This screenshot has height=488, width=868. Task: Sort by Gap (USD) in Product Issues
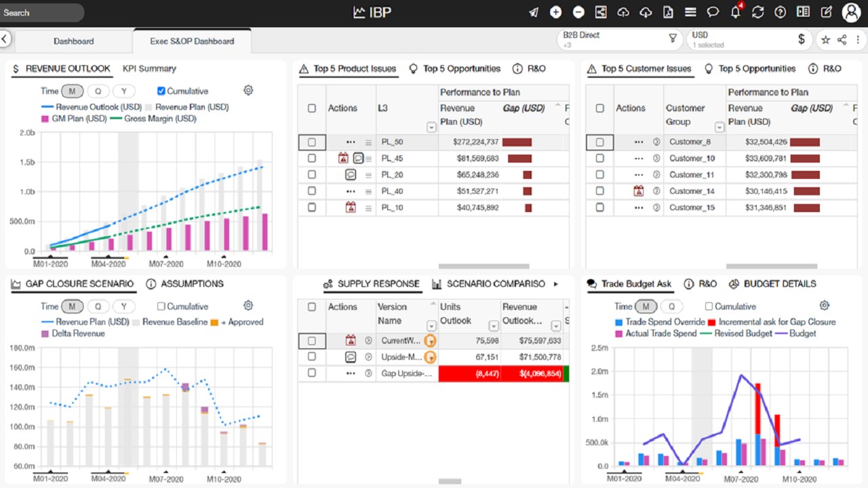click(524, 108)
